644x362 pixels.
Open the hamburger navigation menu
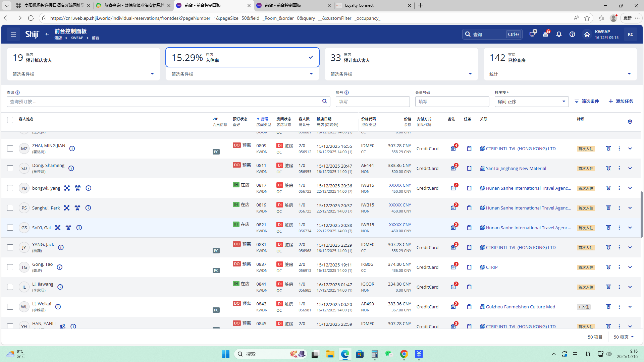coord(13,34)
